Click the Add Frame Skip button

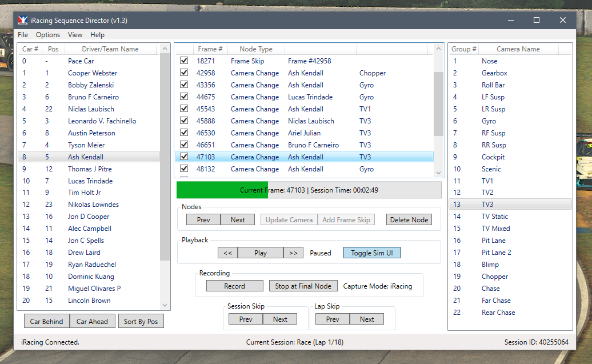[346, 220]
